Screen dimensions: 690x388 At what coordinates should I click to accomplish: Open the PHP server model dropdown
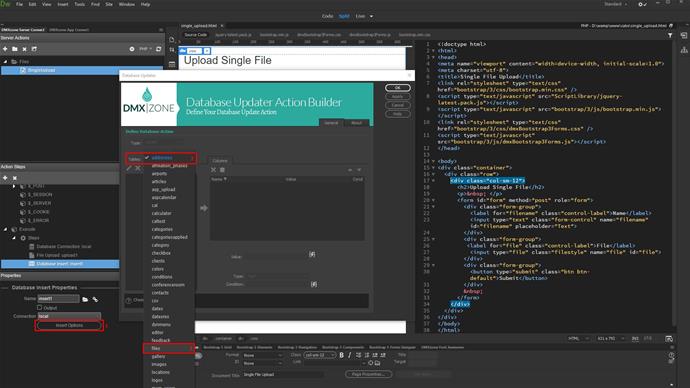(x=146, y=49)
